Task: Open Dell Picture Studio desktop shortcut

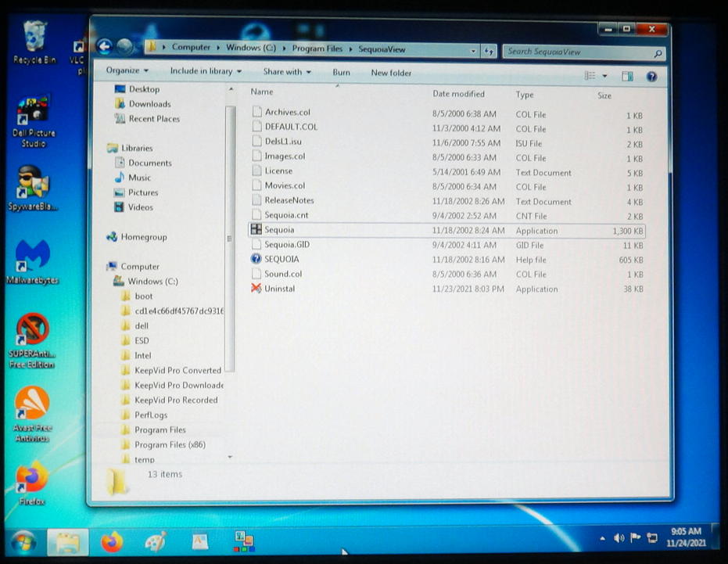Action: click(34, 122)
